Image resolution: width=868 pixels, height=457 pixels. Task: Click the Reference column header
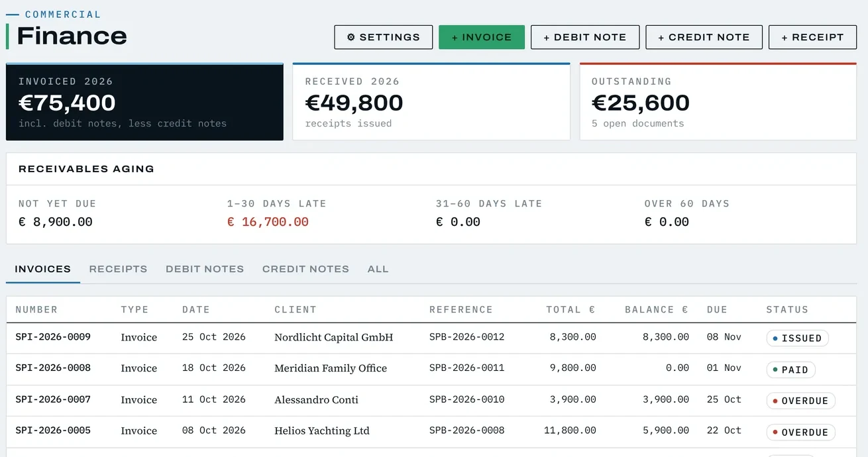[461, 309]
